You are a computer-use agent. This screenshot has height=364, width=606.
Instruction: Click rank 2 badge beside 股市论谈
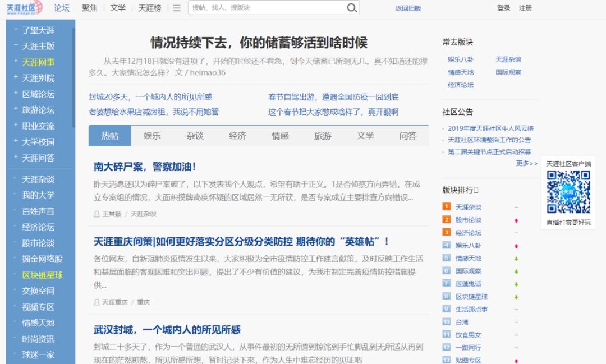pos(447,219)
